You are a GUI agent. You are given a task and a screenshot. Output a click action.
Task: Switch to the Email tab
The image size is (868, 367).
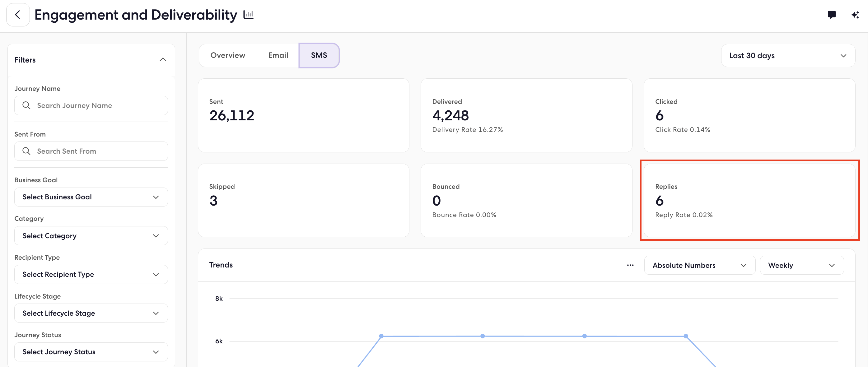point(278,55)
